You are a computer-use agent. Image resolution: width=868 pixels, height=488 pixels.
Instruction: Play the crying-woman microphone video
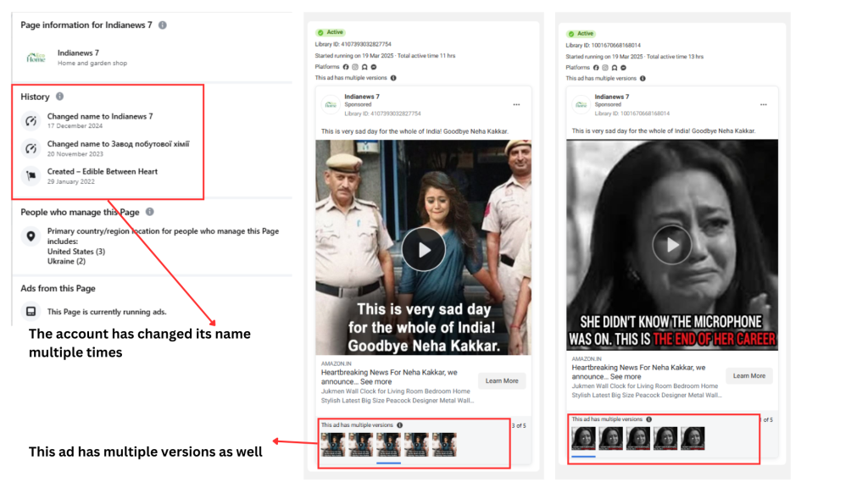[x=672, y=245]
